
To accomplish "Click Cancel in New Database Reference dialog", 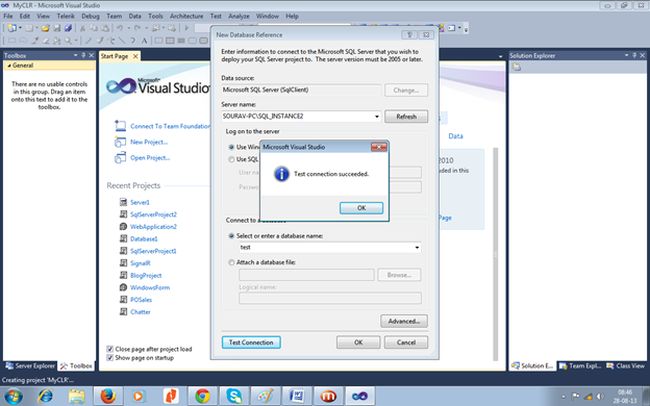I will pyautogui.click(x=406, y=343).
